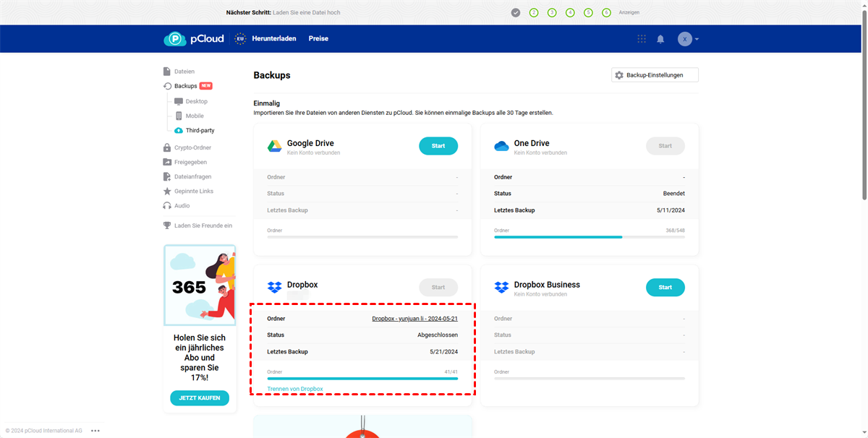Open the apps grid icon

(642, 39)
